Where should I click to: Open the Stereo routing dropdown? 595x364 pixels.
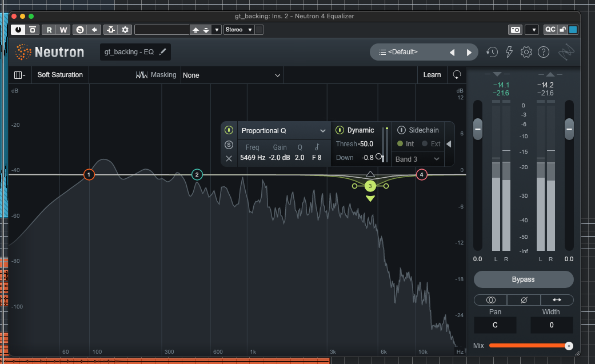coord(239,30)
